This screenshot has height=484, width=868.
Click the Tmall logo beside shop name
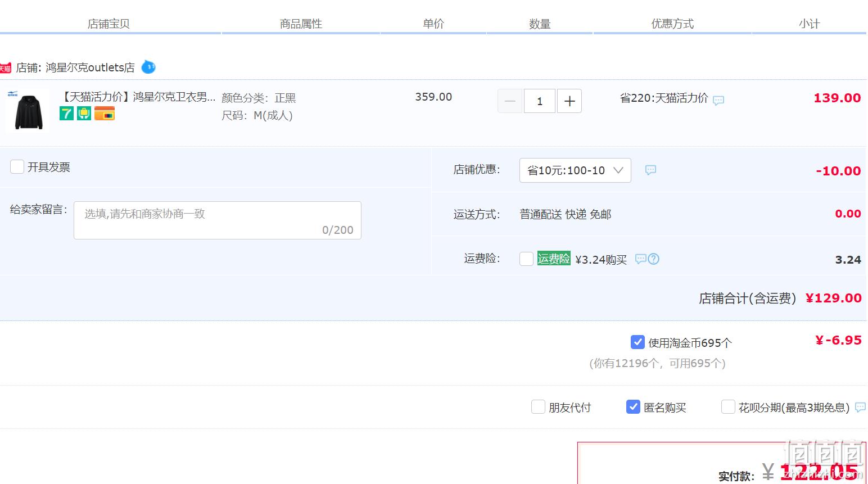tap(5, 68)
